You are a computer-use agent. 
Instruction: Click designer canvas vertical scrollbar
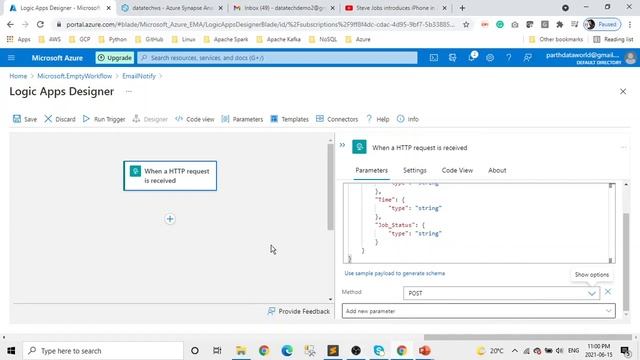330,187
